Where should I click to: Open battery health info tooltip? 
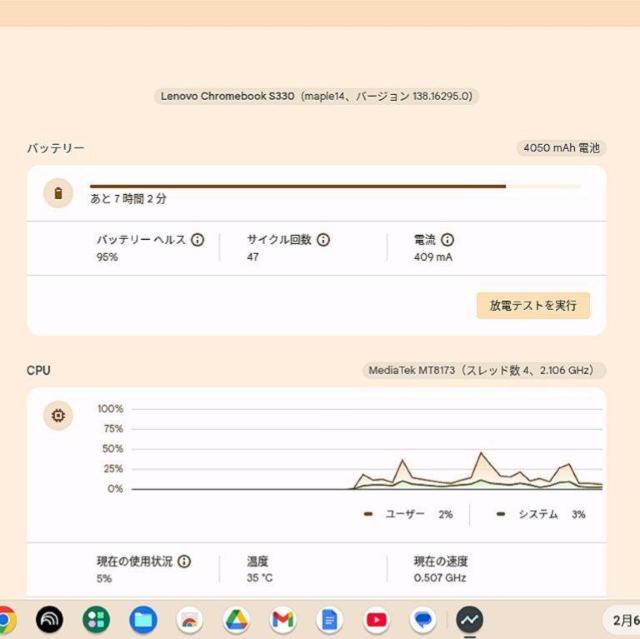point(198,240)
